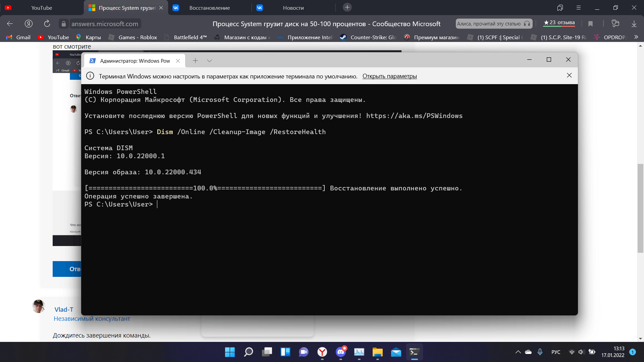
Task: Click the site lock icon
Action: point(64,23)
